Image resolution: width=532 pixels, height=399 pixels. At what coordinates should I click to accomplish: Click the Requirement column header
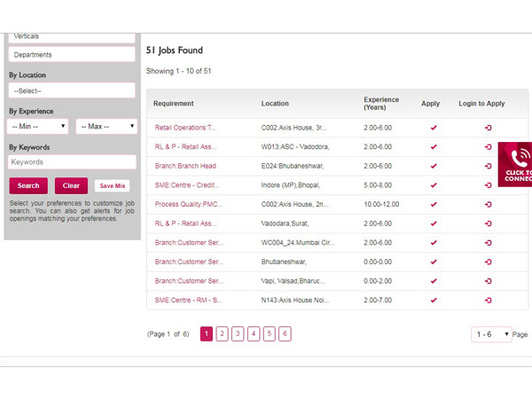click(174, 104)
